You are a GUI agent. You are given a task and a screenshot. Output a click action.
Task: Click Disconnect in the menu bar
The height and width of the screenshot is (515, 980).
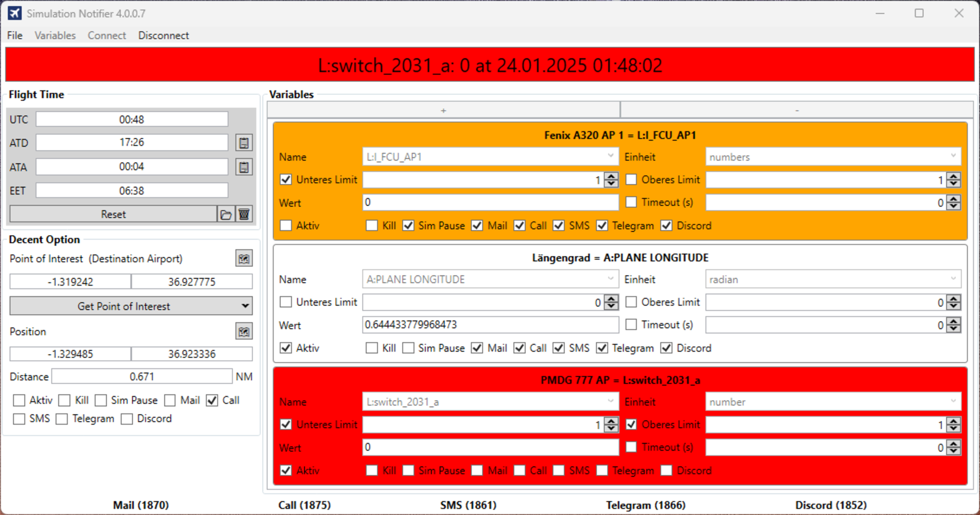(163, 35)
